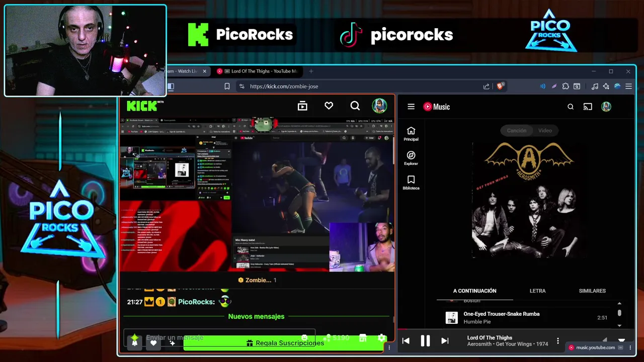
Task: Open Explorar in YouTube Music sidebar
Action: [x=411, y=158]
